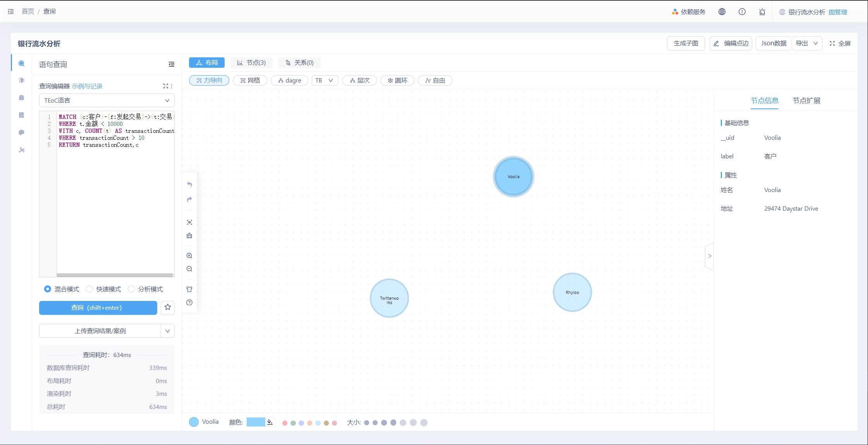Expand the 导出 export dropdown
The width and height of the screenshot is (868, 445).
(x=806, y=43)
